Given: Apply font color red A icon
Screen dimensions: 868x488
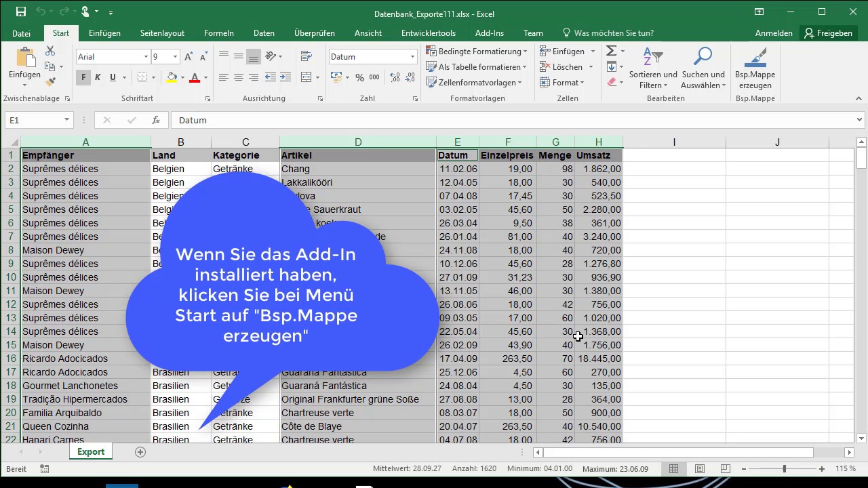Looking at the screenshot, I should coord(195,77).
